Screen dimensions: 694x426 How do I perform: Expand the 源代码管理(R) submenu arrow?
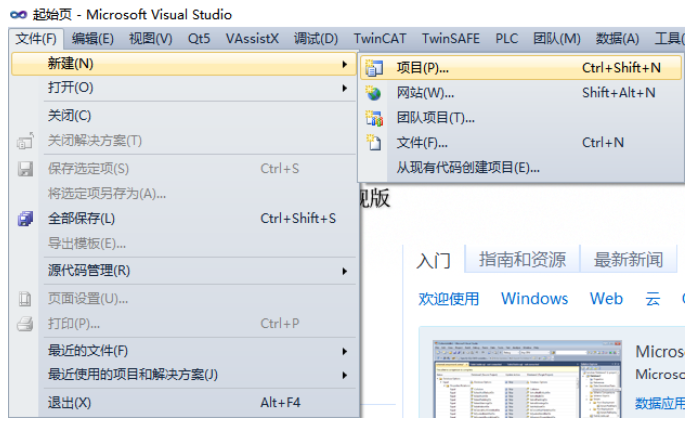tap(344, 271)
